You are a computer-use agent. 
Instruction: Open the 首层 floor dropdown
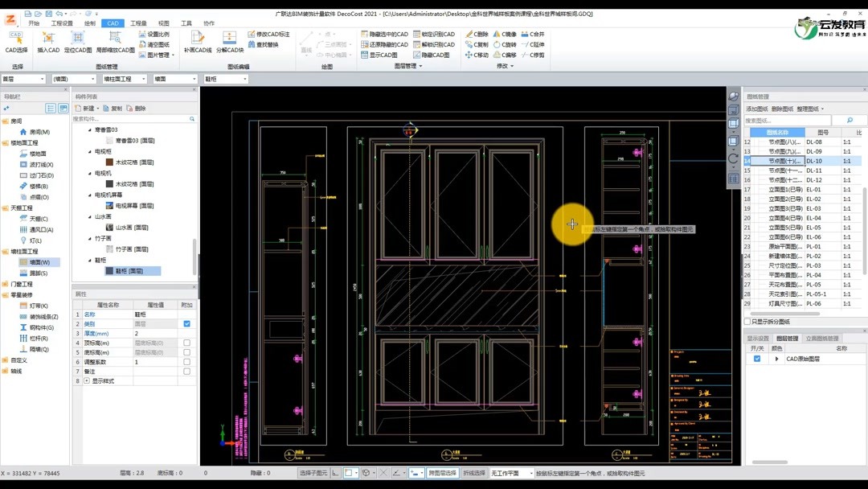tap(23, 79)
